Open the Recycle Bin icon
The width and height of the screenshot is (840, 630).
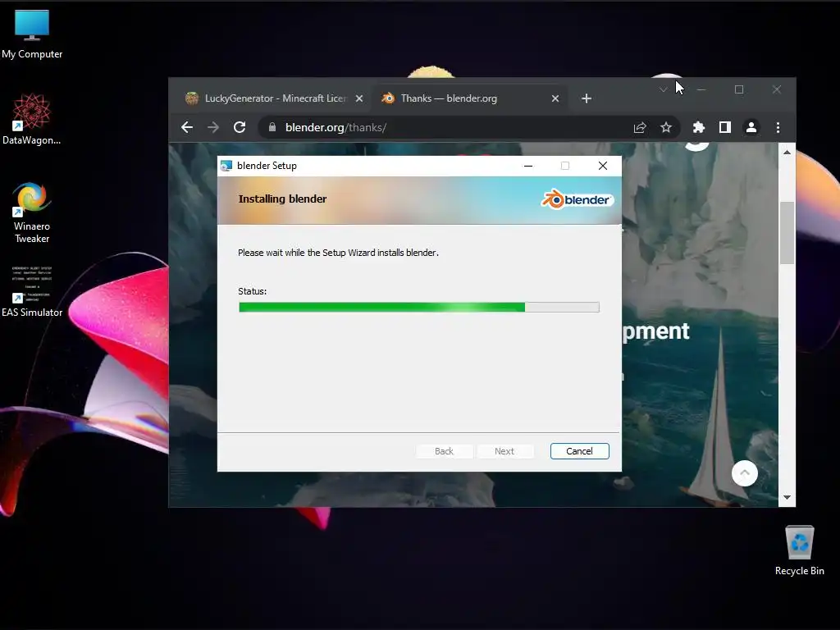click(799, 550)
